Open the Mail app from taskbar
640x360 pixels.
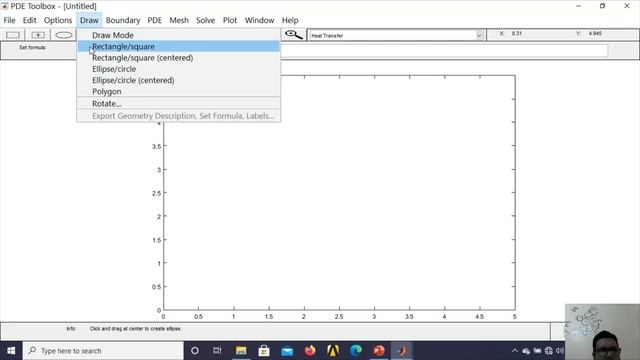click(x=287, y=351)
